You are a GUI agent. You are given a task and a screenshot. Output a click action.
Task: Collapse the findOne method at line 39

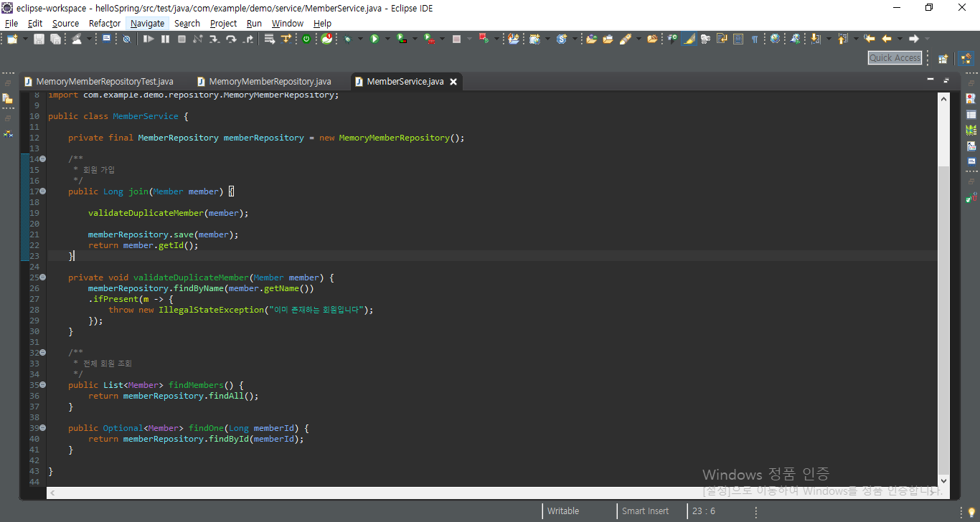[43, 428]
